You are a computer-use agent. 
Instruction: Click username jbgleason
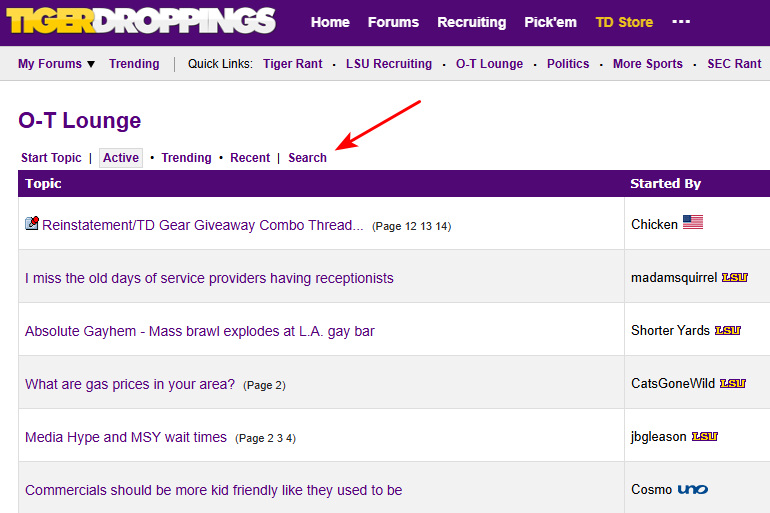click(659, 436)
